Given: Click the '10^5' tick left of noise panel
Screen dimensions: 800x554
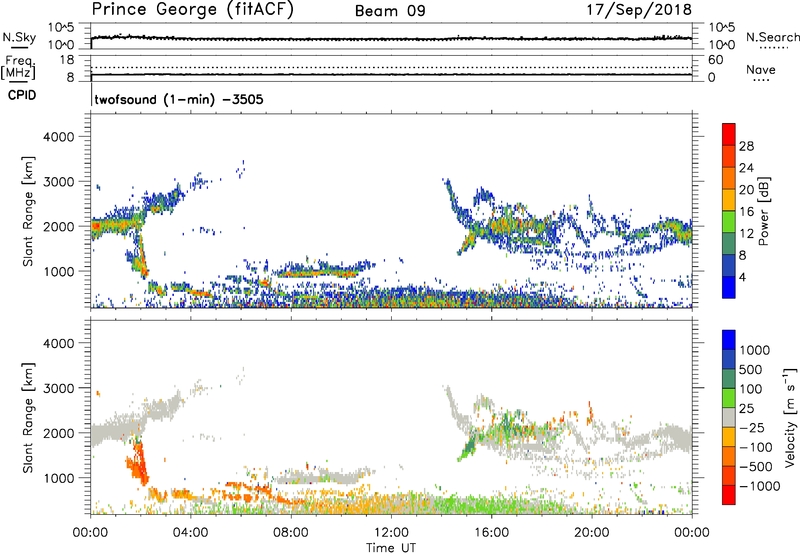Looking at the screenshot, I should click(61, 28).
